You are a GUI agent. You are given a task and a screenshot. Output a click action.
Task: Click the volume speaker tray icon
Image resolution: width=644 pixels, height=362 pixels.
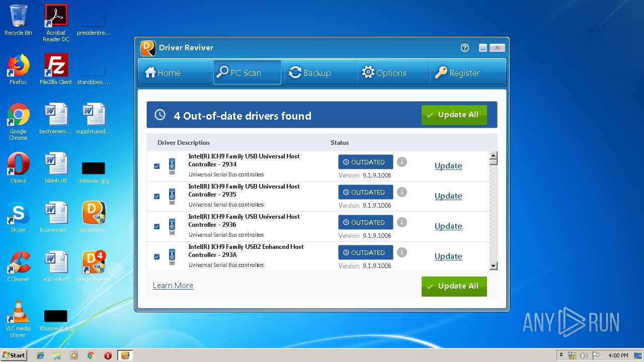click(584, 355)
